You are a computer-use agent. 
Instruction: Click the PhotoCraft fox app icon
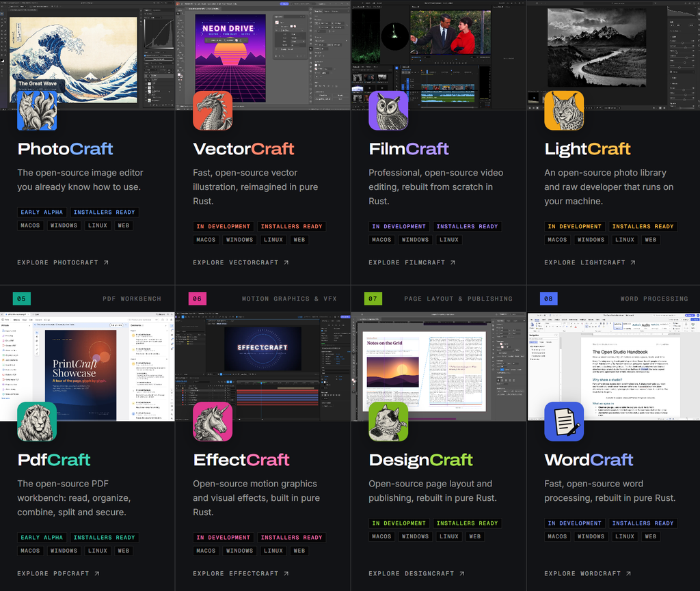click(37, 111)
